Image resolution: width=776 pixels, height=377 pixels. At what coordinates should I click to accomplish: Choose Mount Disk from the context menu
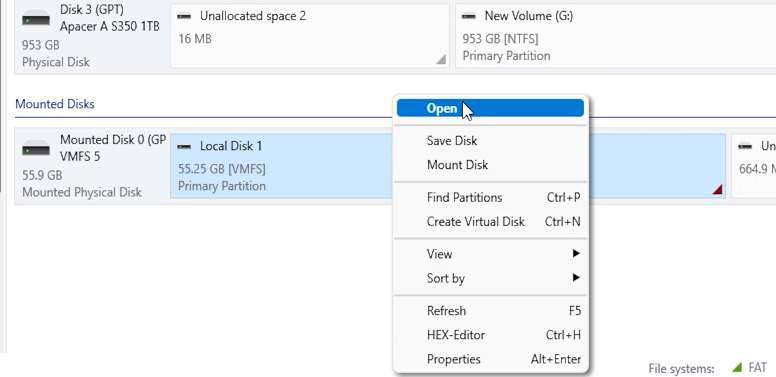click(490, 165)
